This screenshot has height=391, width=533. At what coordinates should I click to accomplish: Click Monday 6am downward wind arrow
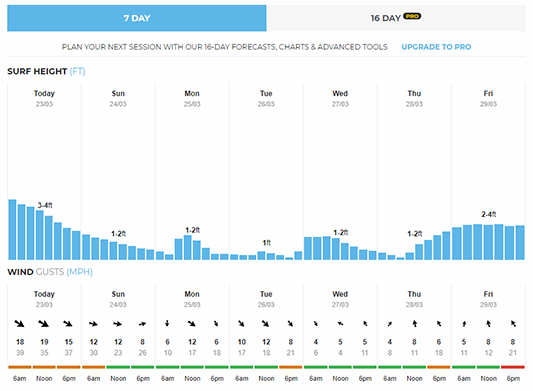coord(167,323)
